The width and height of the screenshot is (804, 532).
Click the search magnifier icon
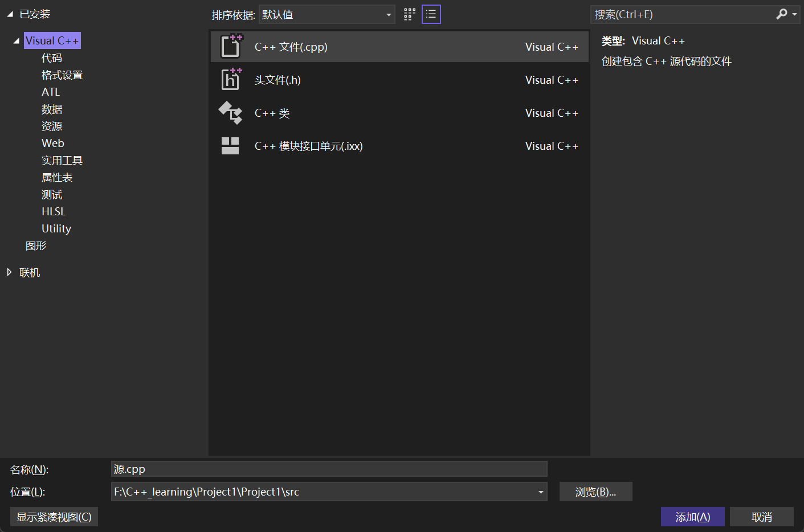pos(782,14)
